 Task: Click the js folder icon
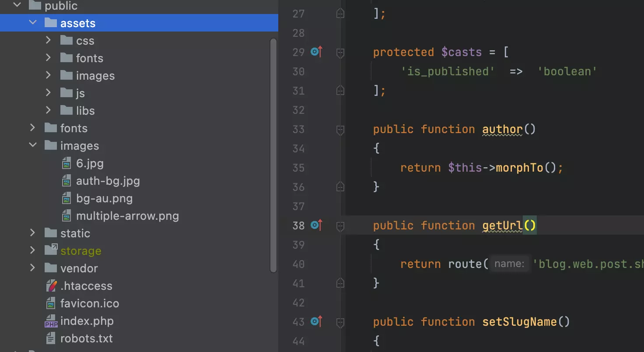tap(66, 93)
